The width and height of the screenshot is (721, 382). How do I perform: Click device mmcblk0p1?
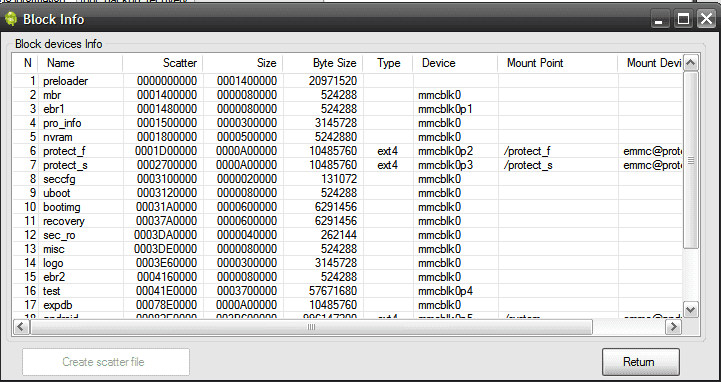click(445, 109)
